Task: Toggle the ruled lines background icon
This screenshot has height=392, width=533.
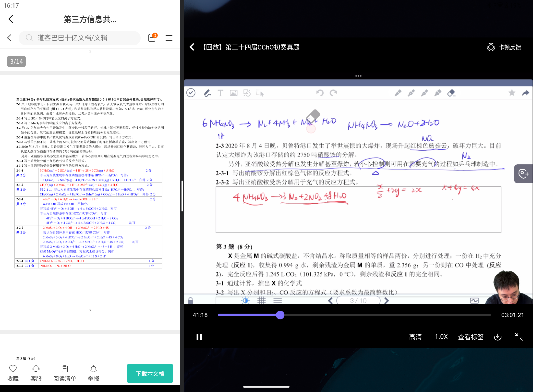Action: pos(278,300)
